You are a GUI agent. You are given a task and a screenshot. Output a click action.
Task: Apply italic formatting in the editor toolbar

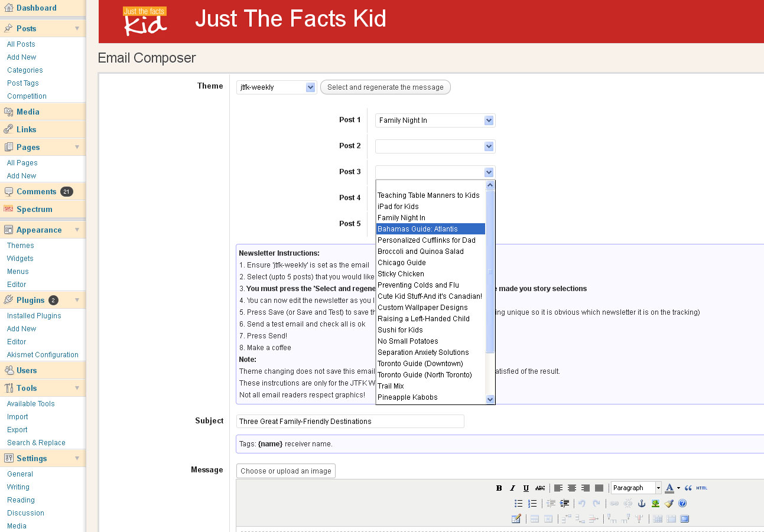pos(512,488)
